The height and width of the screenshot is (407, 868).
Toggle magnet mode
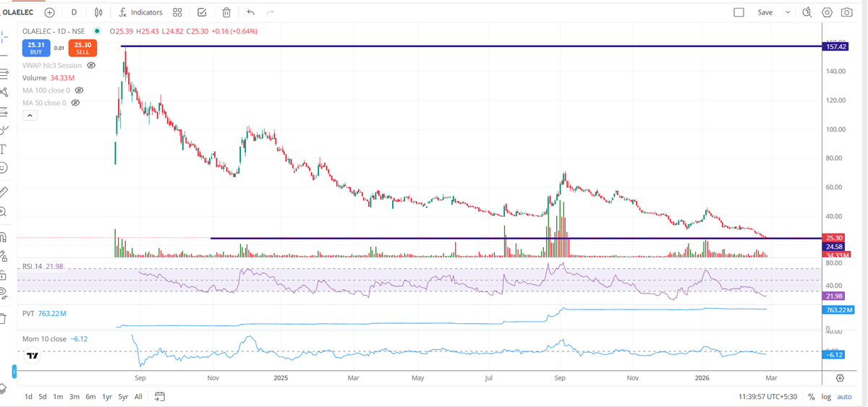3,236
